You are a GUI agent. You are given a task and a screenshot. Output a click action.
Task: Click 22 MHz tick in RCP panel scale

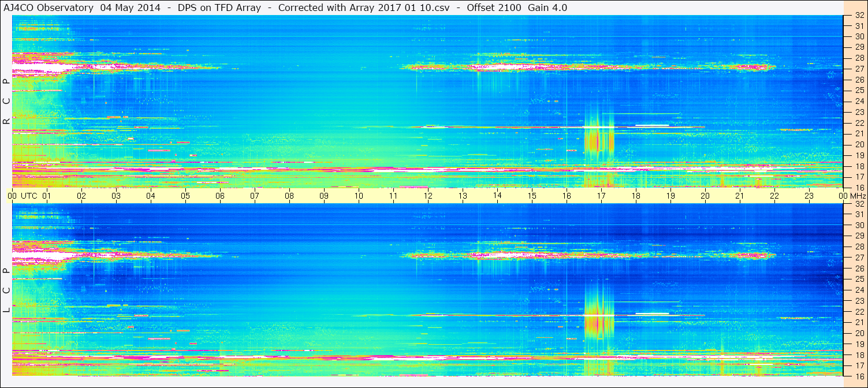[x=859, y=122]
